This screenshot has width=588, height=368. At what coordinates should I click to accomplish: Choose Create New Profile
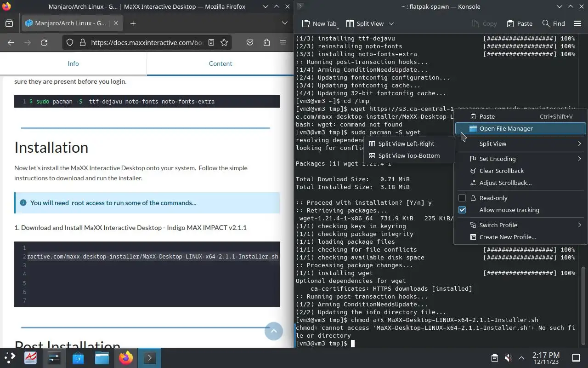(x=520, y=237)
